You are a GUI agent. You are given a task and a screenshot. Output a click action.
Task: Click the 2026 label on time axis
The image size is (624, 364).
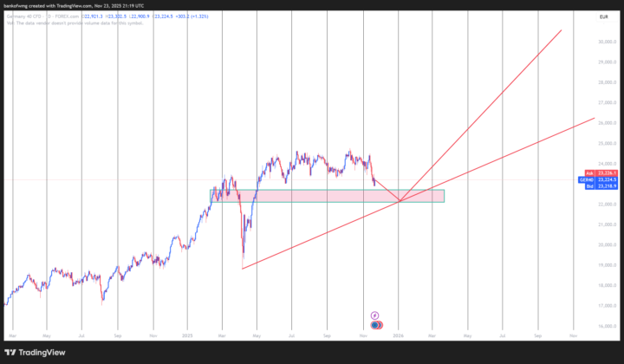398,335
